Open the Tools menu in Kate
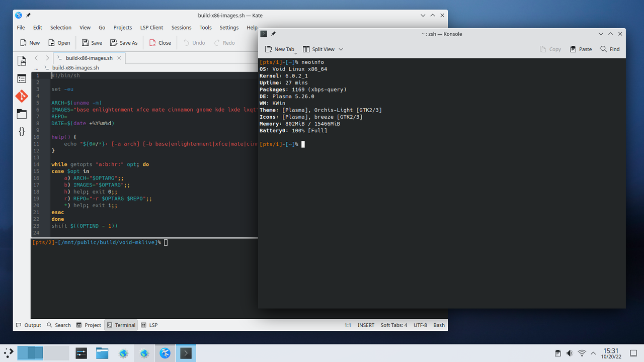The width and height of the screenshot is (644, 362). [205, 28]
